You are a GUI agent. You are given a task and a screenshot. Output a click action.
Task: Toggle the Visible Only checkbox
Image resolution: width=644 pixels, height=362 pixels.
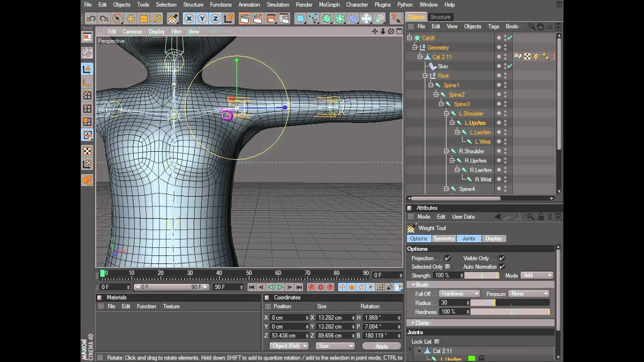point(502,258)
